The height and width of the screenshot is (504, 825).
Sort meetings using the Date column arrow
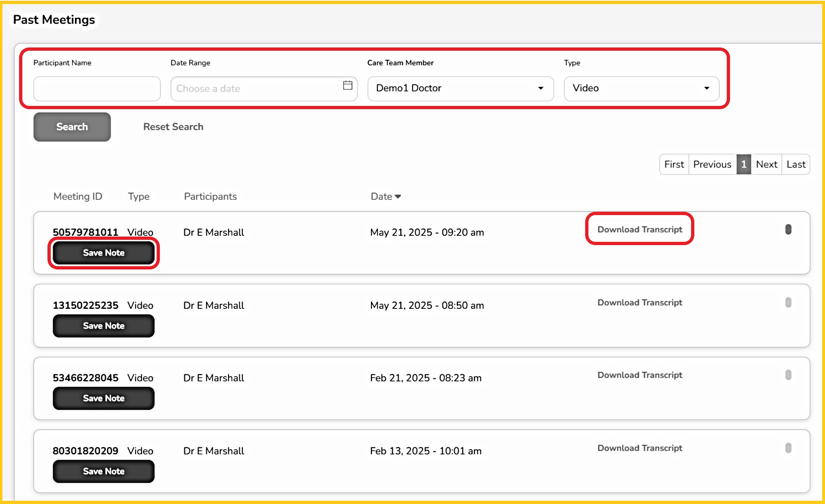coord(398,197)
